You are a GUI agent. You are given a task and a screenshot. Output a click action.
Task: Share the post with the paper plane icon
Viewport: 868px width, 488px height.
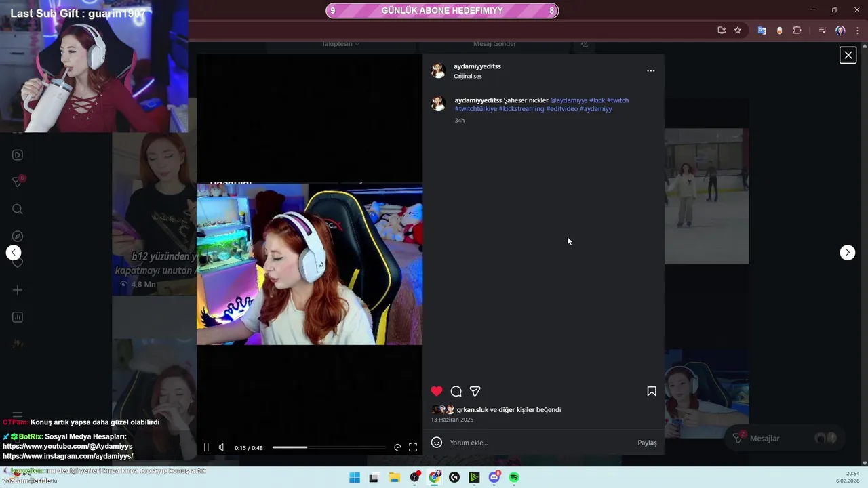coord(475,391)
